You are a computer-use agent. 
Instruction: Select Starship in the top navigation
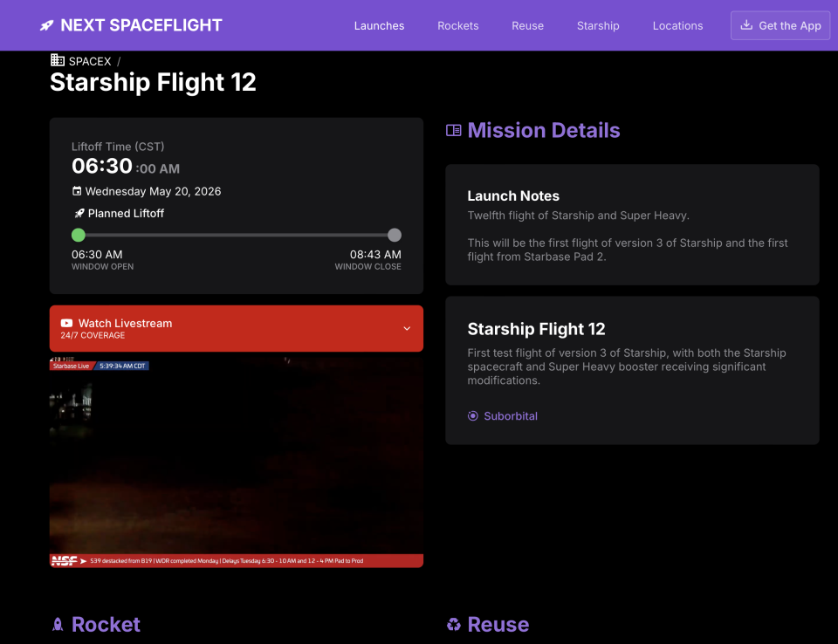click(x=598, y=25)
